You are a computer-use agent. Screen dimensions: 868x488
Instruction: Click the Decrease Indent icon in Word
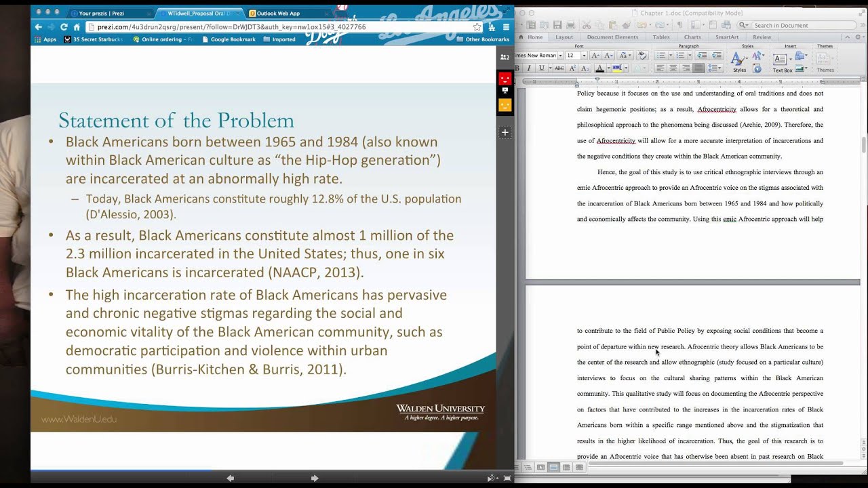pyautogui.click(x=702, y=56)
